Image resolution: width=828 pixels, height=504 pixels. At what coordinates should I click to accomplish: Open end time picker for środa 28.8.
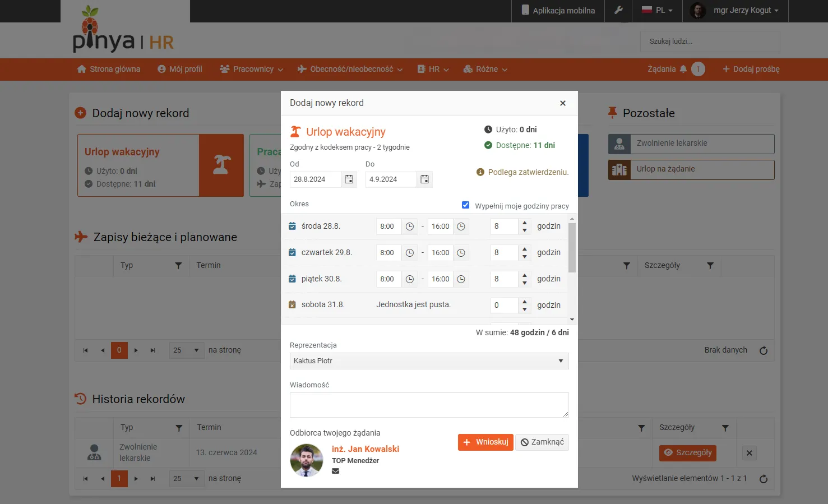(x=461, y=226)
